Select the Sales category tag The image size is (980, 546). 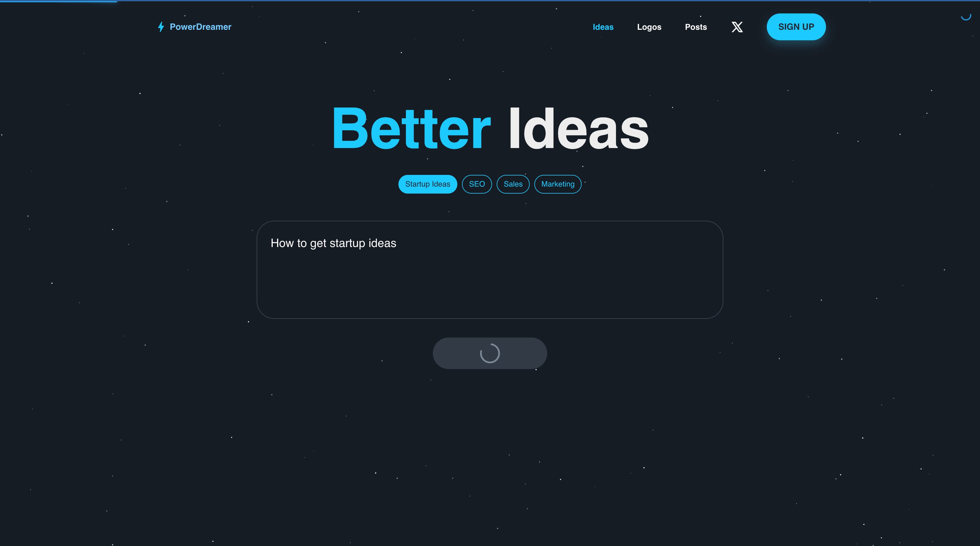coord(513,184)
